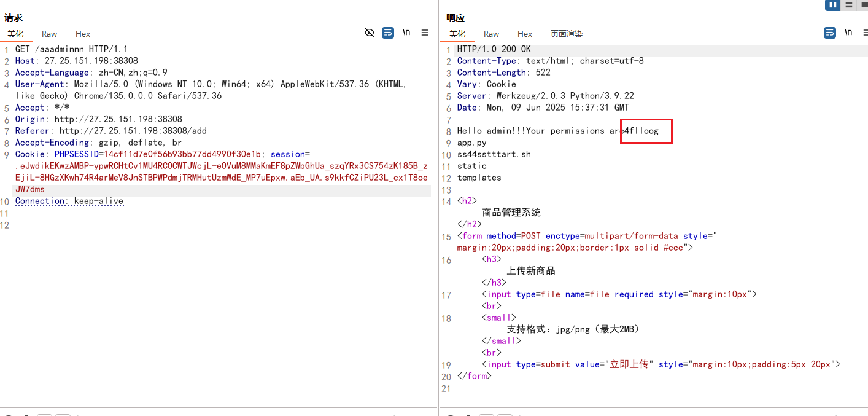Switch request view to Hex tab

[x=83, y=34]
